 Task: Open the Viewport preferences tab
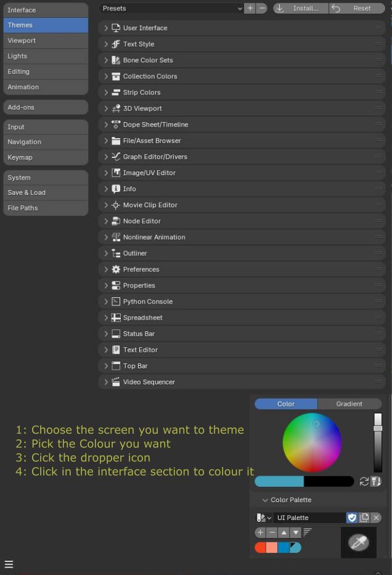(x=46, y=40)
